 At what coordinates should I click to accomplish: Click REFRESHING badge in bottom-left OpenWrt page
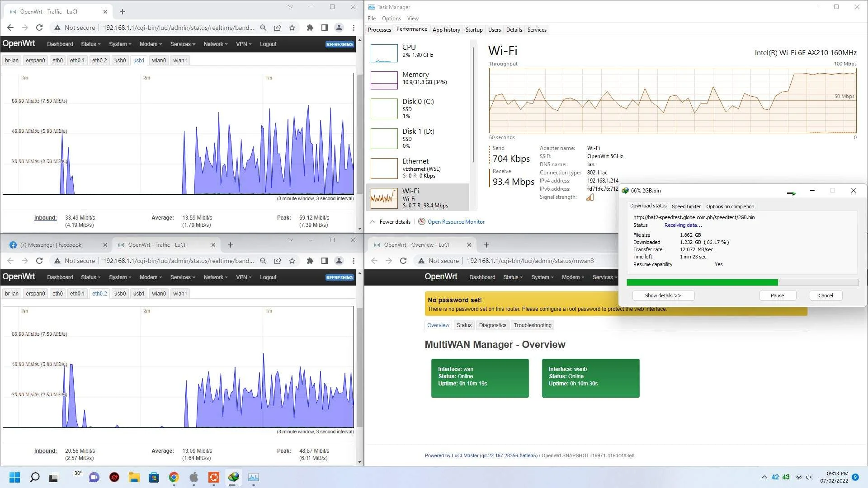point(339,277)
